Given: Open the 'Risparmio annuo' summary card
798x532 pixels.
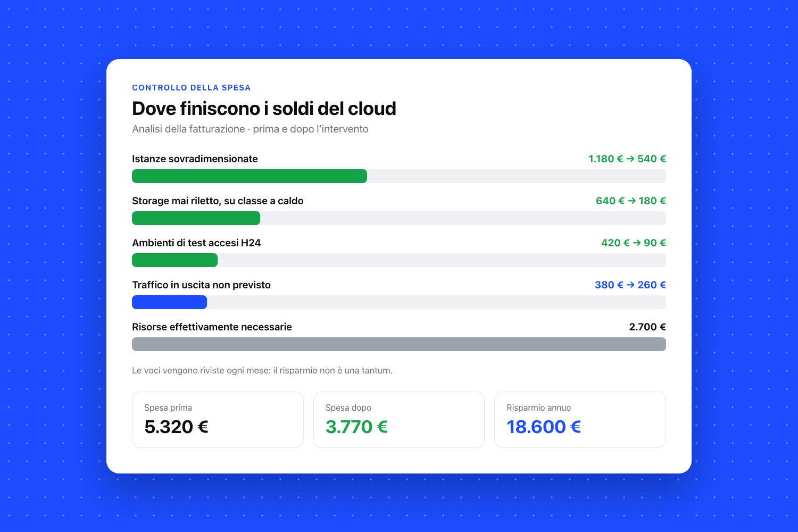Looking at the screenshot, I should tap(580, 420).
